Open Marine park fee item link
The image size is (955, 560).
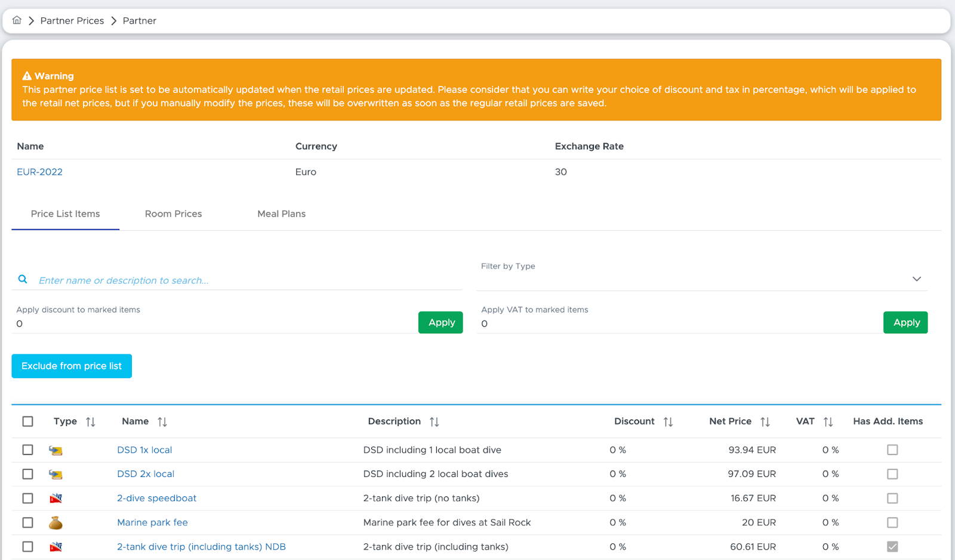152,522
